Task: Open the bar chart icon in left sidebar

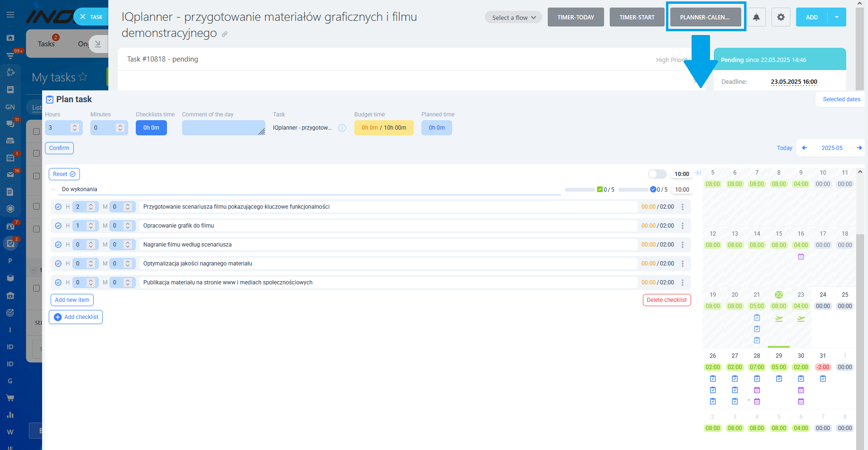Action: tap(10, 415)
